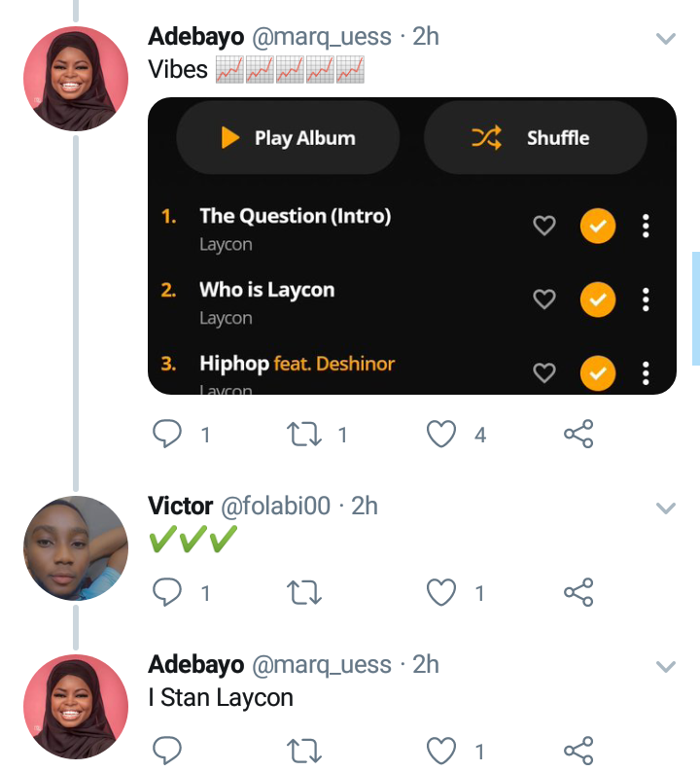Open more options for The Question (Intro)

click(x=646, y=227)
